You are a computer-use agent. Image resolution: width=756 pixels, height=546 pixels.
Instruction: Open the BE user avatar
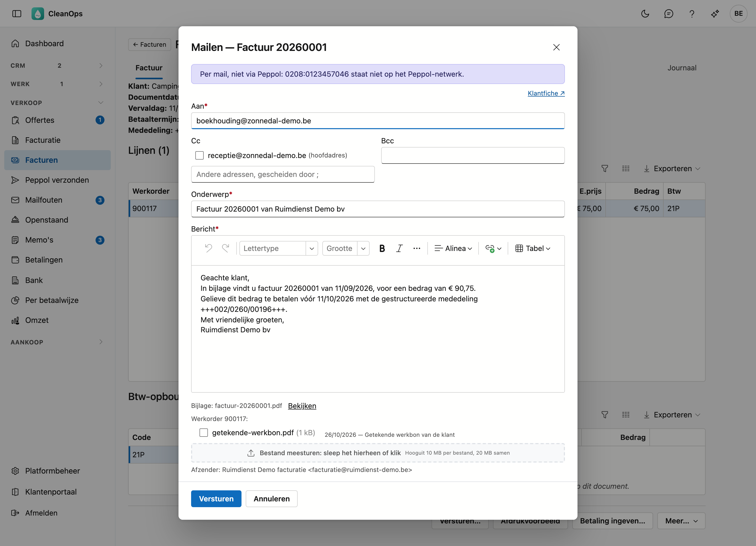pos(738,14)
